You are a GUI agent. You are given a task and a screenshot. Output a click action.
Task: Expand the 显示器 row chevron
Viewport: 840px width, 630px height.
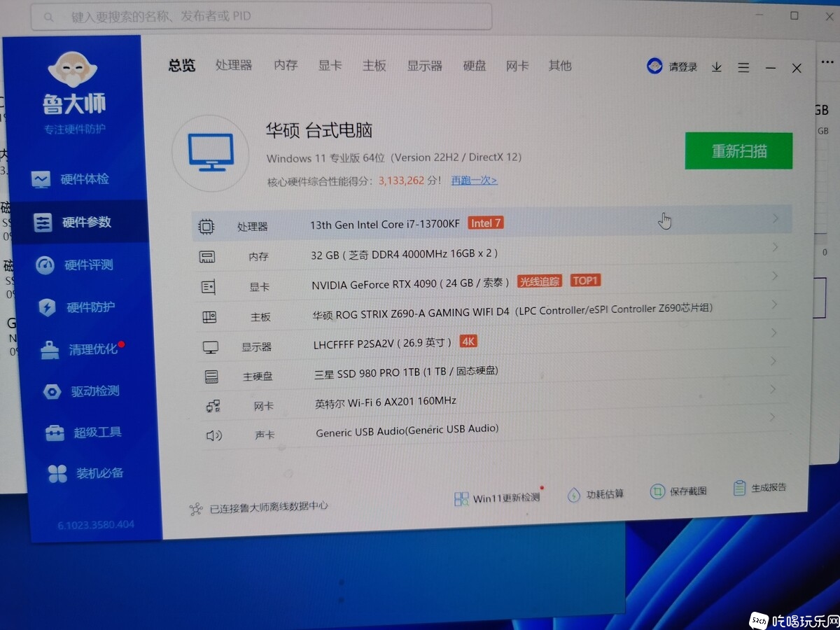pos(773,333)
